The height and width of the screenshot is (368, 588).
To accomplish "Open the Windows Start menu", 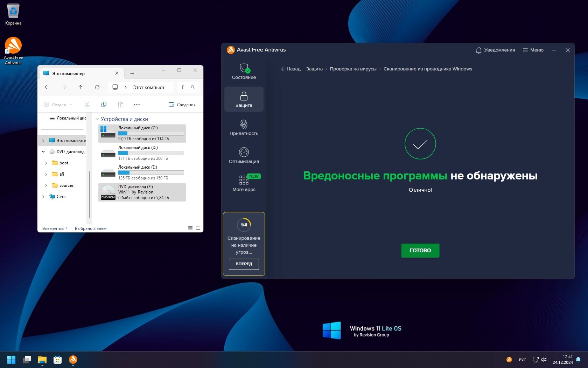I will (x=12, y=360).
